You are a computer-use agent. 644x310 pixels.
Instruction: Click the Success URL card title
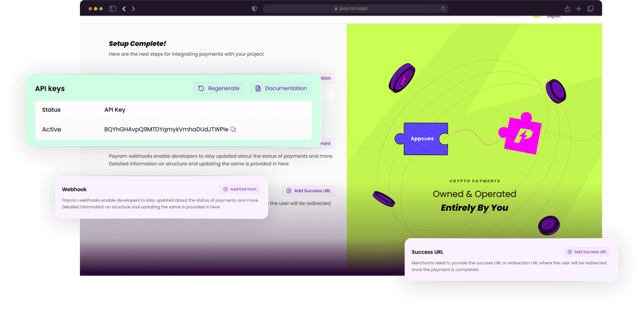[x=427, y=252]
